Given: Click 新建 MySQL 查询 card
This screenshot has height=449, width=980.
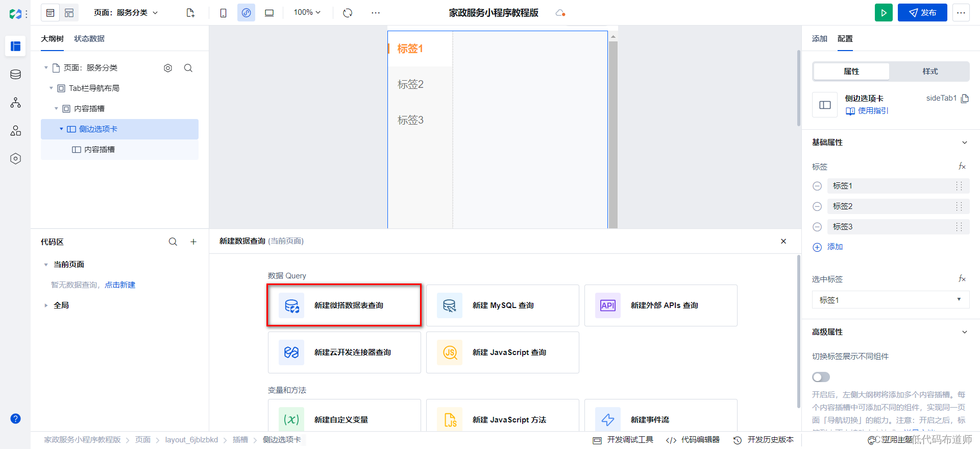Looking at the screenshot, I should click(503, 305).
